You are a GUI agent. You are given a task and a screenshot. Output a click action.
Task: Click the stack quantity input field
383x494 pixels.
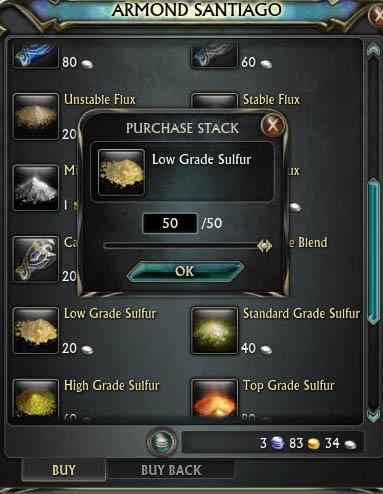click(x=170, y=223)
